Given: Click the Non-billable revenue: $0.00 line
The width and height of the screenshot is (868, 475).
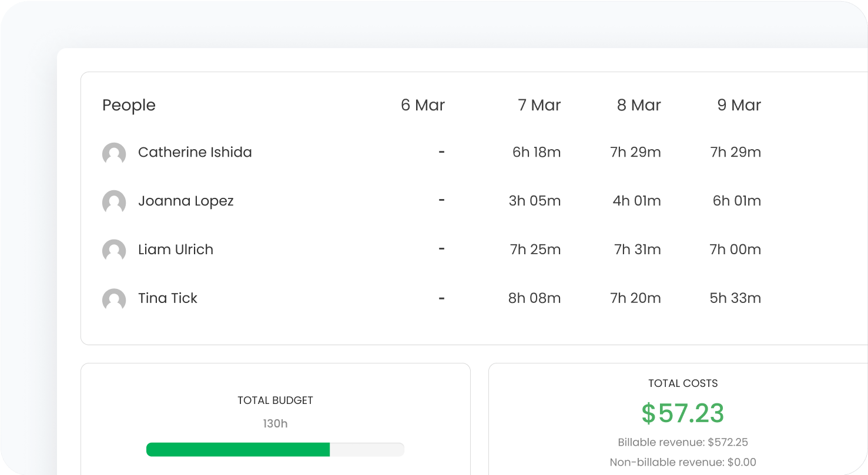Looking at the screenshot, I should pos(683,463).
